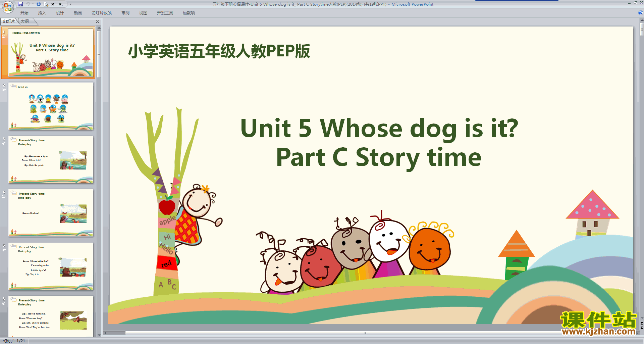This screenshot has height=344, width=644.
Task: Click animation star icon beside slide 6
Action: pos(4,303)
